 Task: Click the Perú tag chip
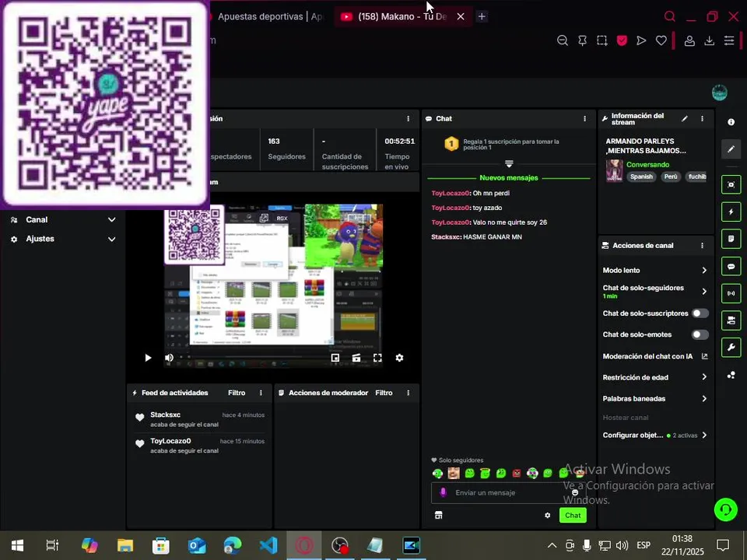[671, 177]
